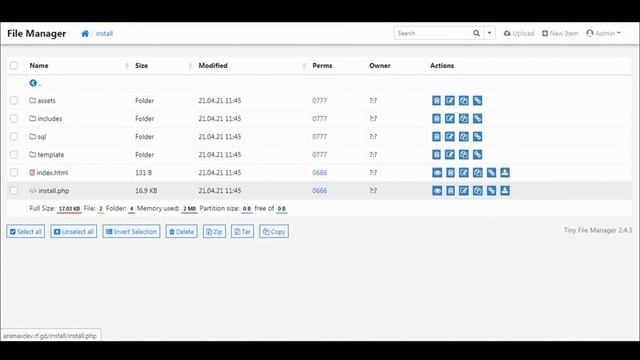
Task: Open direct link for includes folder
Action: pyautogui.click(x=478, y=118)
